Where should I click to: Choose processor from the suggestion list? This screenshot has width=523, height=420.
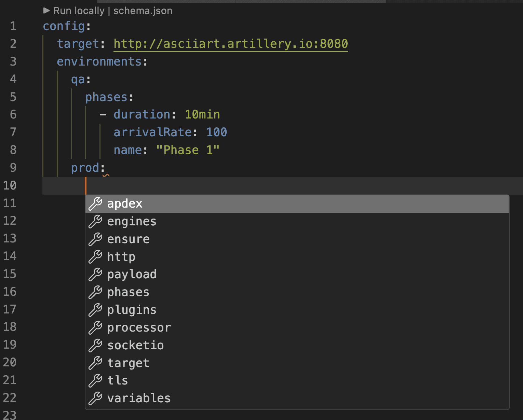click(x=139, y=328)
